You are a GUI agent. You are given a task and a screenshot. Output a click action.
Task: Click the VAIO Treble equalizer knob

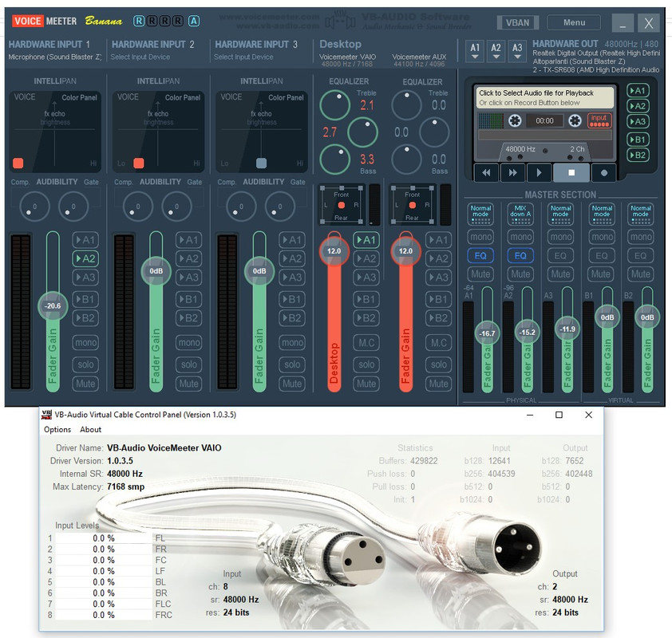click(334, 105)
